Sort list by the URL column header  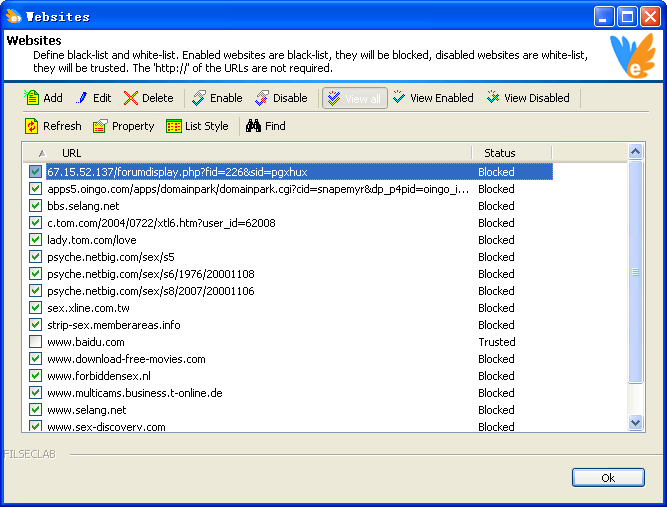coord(72,153)
